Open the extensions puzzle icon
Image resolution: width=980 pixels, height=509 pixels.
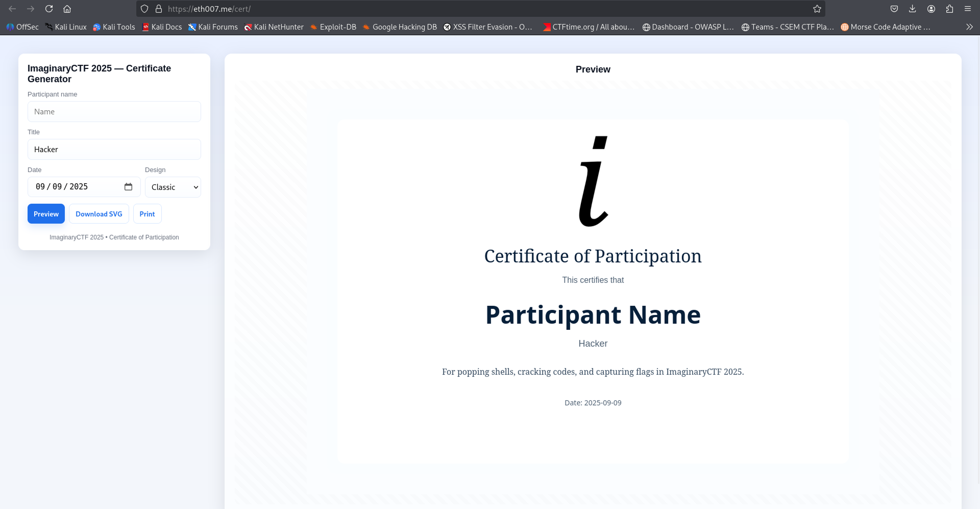point(949,9)
